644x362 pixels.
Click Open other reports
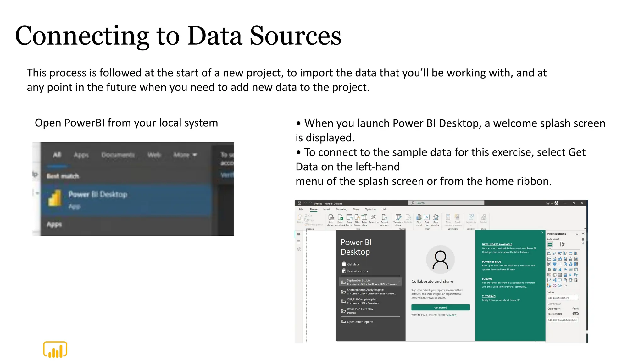[357, 322]
